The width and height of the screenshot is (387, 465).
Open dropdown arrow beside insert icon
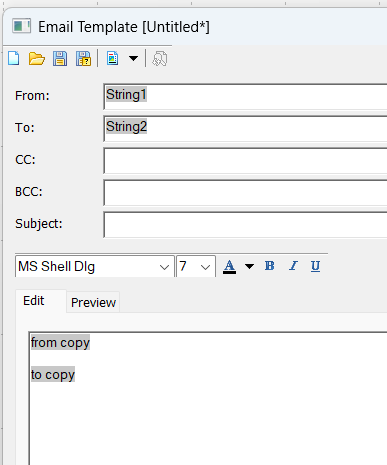[133, 58]
